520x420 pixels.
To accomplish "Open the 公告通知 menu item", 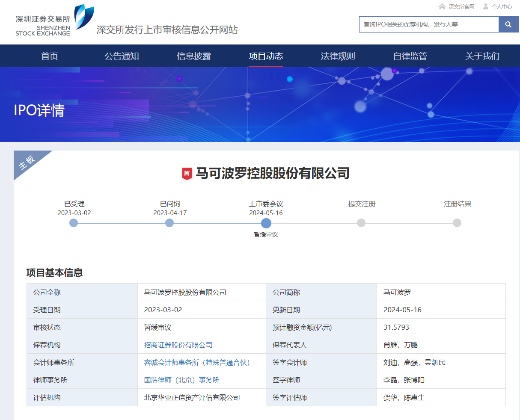I will coord(122,56).
